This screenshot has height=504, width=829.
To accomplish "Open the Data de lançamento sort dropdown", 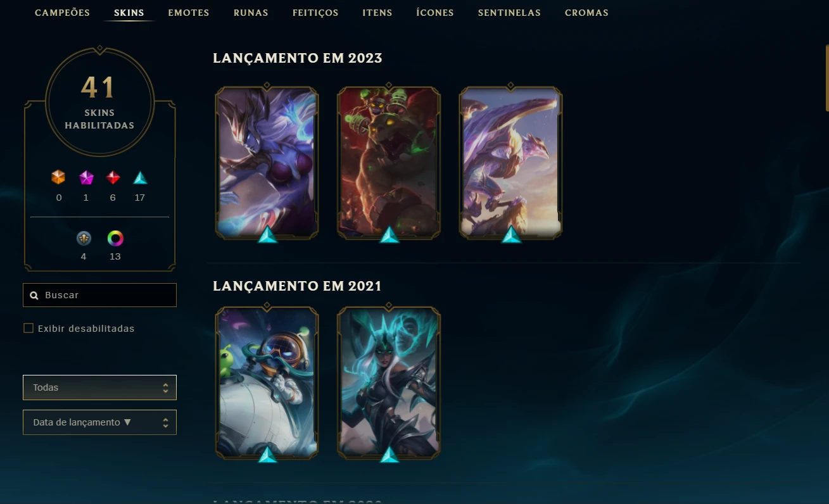I will click(x=99, y=422).
